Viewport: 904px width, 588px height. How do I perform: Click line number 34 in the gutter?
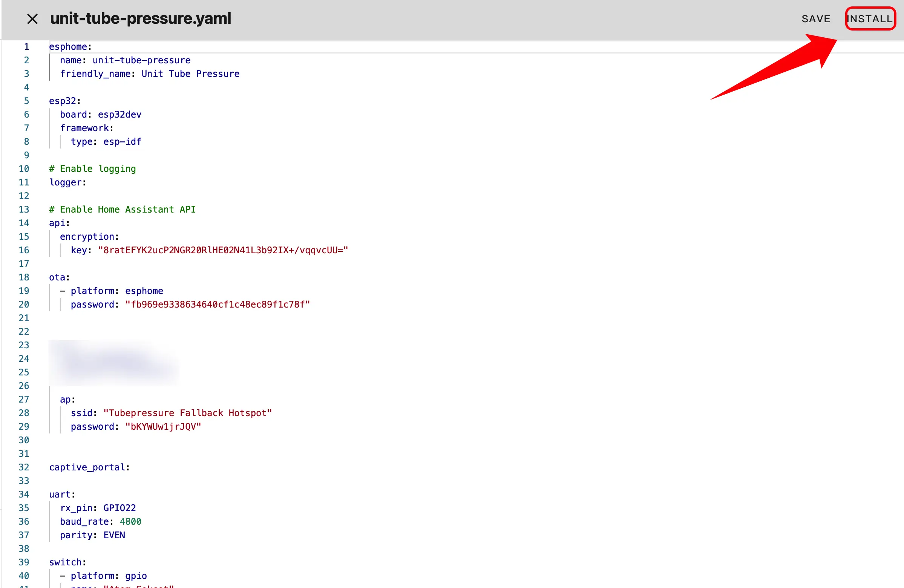coord(23,495)
